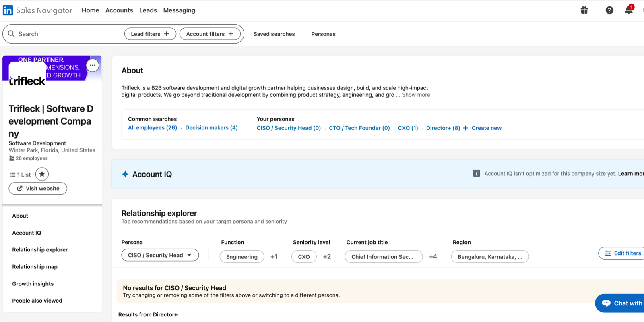Open Decision makers (4) search
Viewport: 644px width, 322px height.
211,127
